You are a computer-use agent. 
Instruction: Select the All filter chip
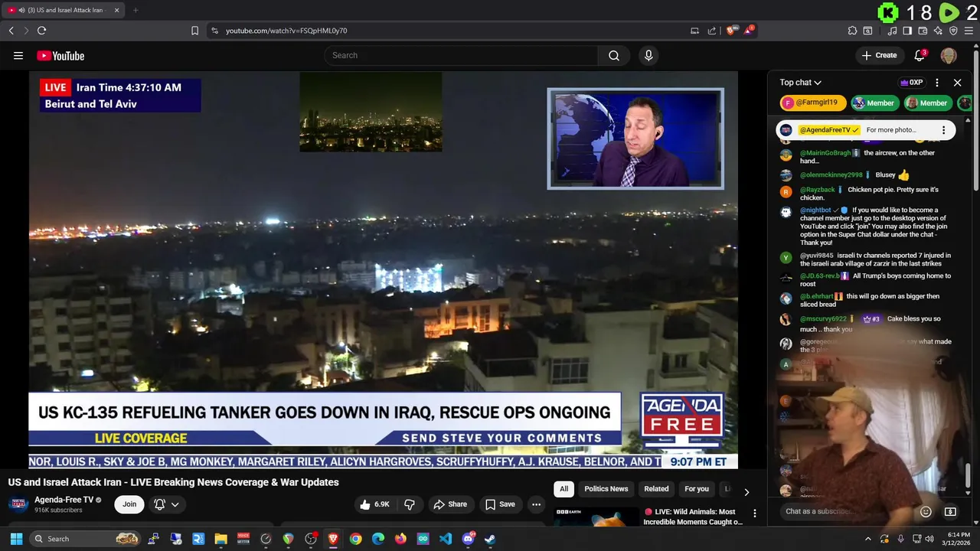[x=563, y=489]
